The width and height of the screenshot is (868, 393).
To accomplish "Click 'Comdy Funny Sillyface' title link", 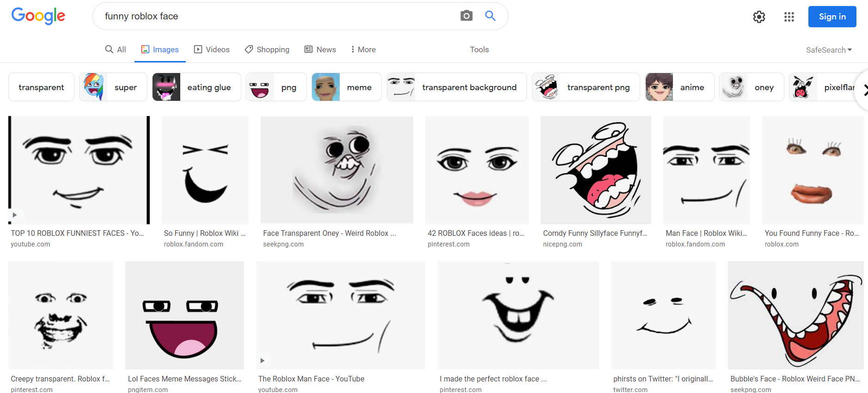I will (595, 233).
